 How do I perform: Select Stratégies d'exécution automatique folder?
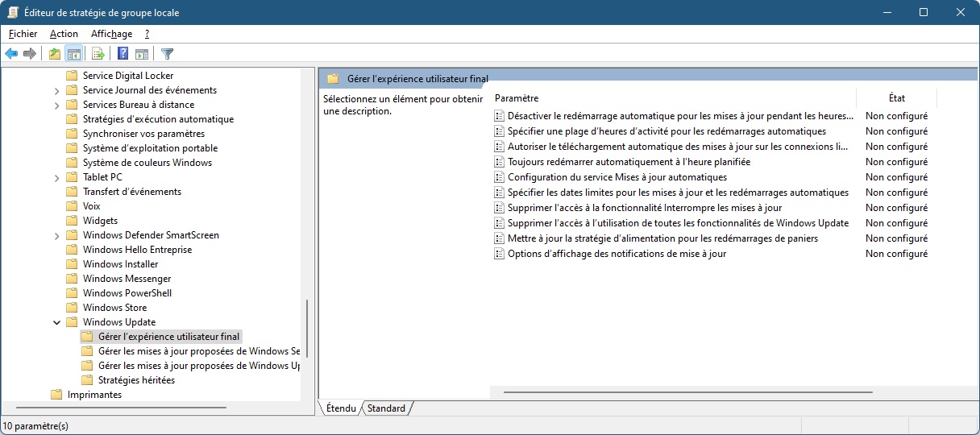tap(158, 119)
